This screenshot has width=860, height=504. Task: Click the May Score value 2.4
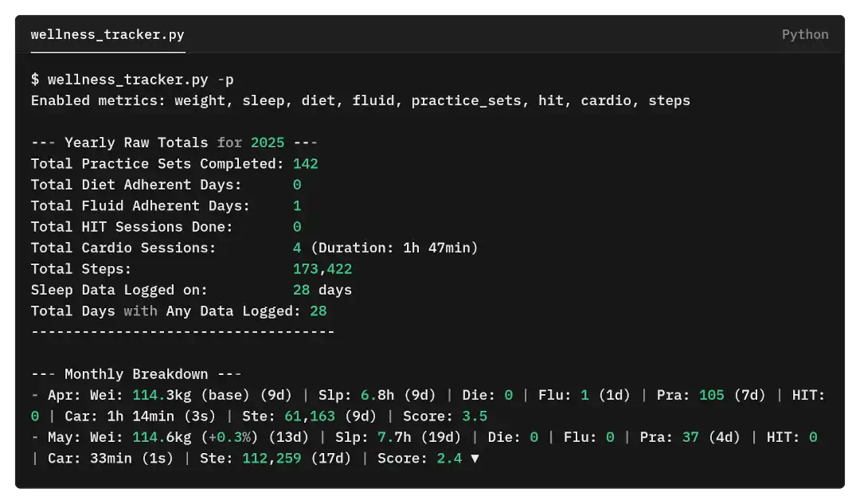tap(449, 459)
